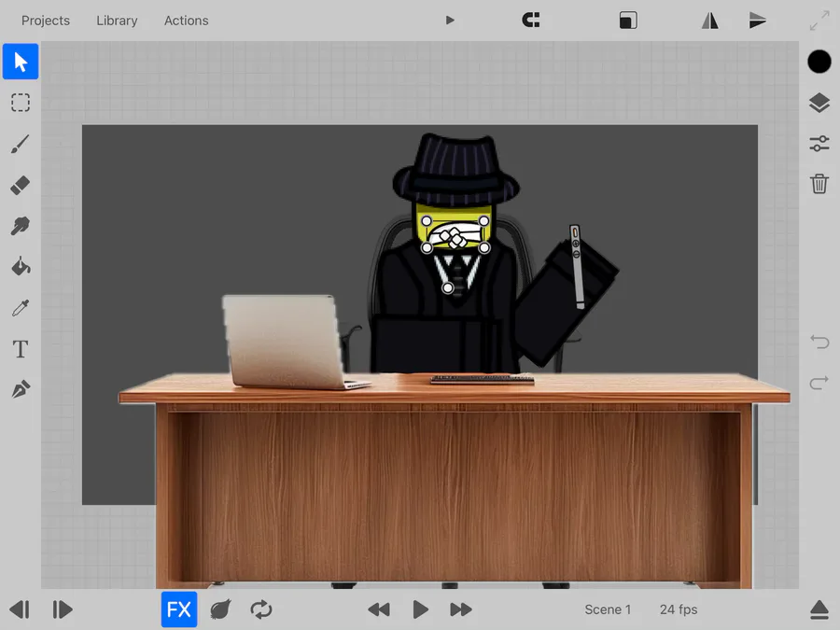Screen dimensions: 840x630
Task: Click the rig/bone icon in top bar
Action: [x=531, y=21]
